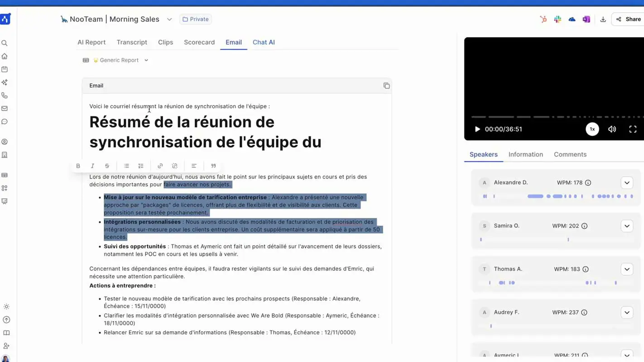Image resolution: width=644 pixels, height=362 pixels.
Task: Click the Share button
Action: [629, 19]
